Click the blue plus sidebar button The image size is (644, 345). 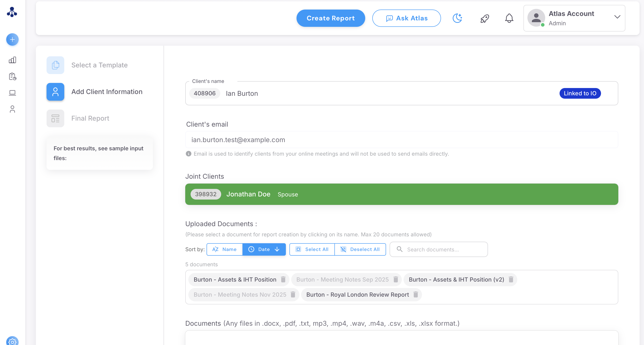point(12,39)
